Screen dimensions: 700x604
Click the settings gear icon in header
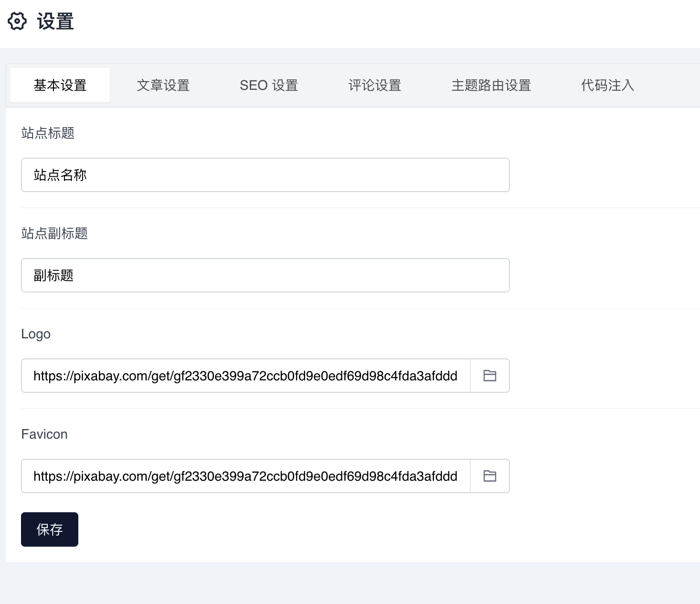17,22
